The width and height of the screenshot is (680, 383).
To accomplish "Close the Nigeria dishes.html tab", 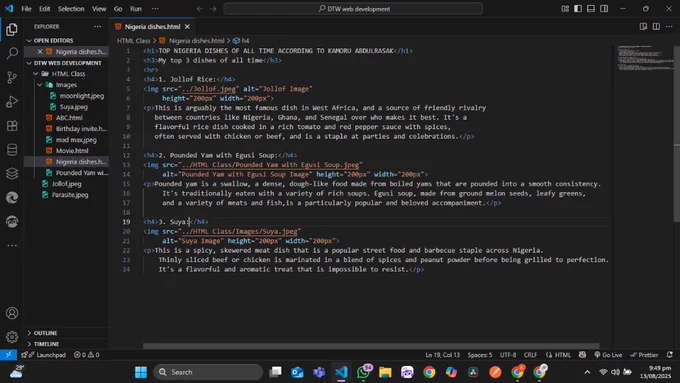I will coord(187,26).
